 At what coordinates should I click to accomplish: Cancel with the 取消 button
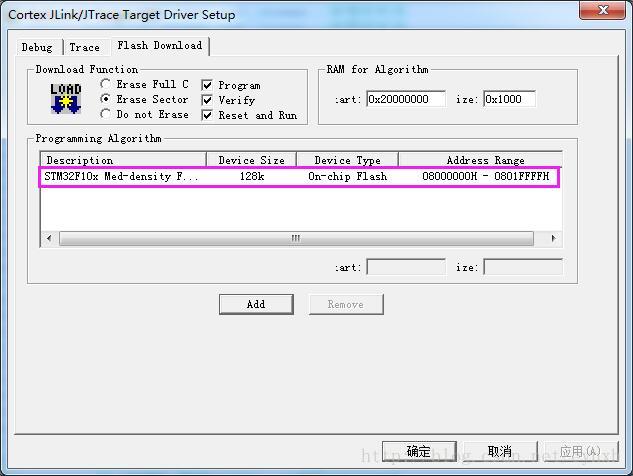(x=500, y=451)
